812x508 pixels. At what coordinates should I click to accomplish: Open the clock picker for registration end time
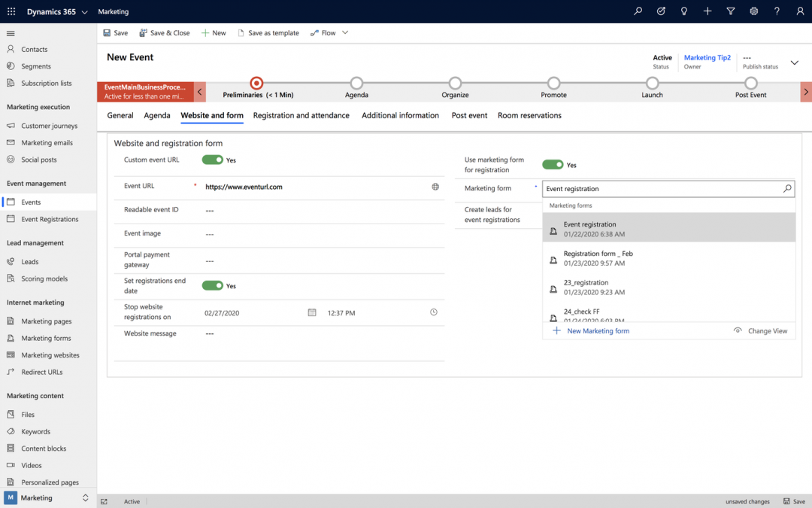click(x=434, y=312)
